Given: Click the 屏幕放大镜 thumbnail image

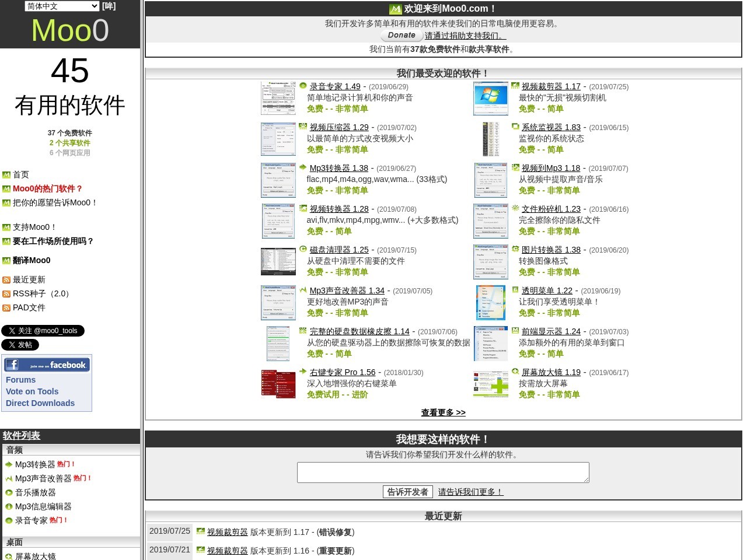Looking at the screenshot, I should [x=491, y=384].
